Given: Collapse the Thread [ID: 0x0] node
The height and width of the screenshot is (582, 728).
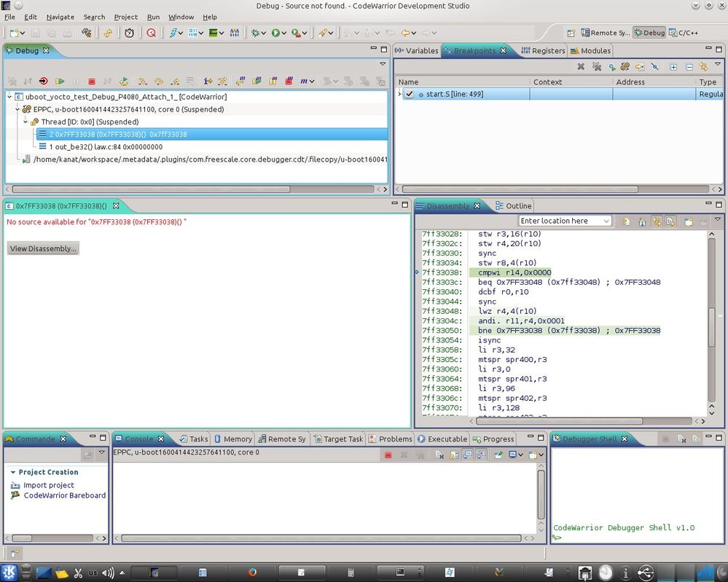Looking at the screenshot, I should [26, 122].
